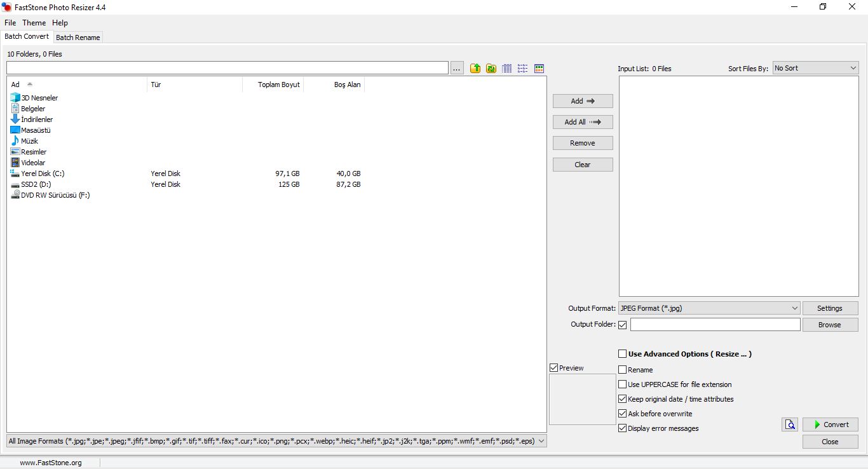Select the Videolar film icon
The width and height of the screenshot is (868, 469).
pyautogui.click(x=15, y=163)
